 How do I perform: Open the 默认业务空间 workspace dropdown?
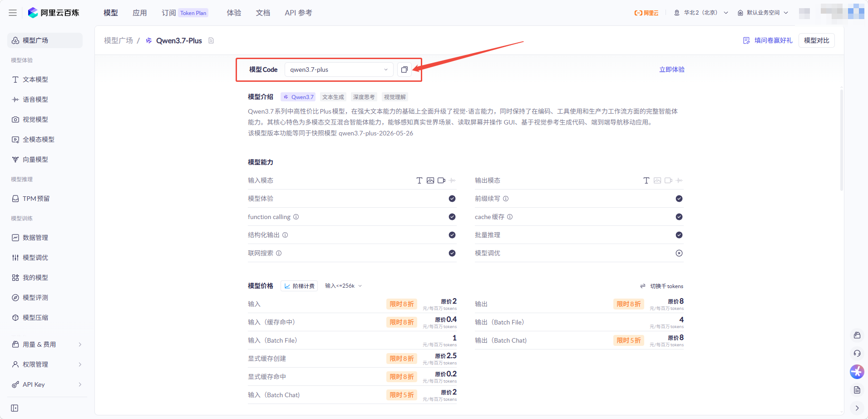[763, 13]
